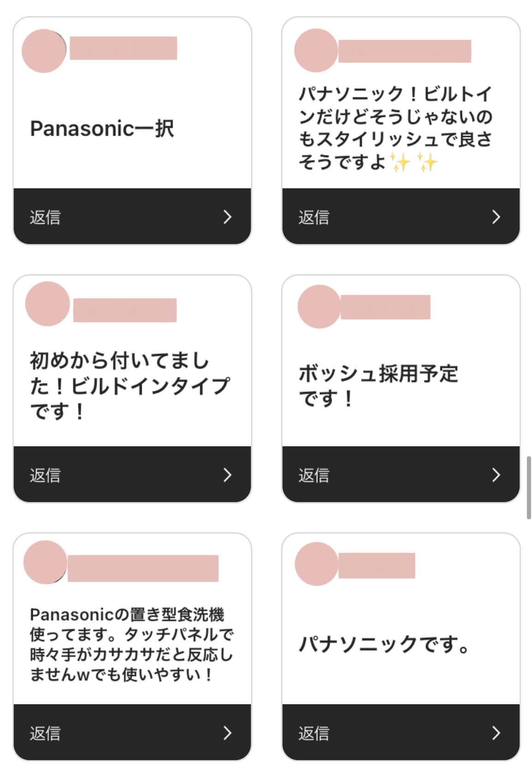Tap avatar above 'パナソニック！ビルトイン' answer

point(316,50)
